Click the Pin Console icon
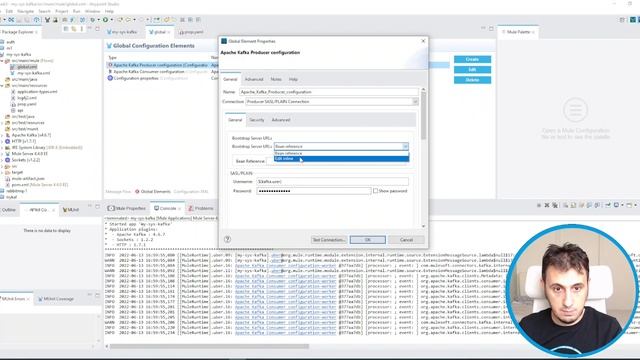Screen dimensions: 640x360 [608, 205]
